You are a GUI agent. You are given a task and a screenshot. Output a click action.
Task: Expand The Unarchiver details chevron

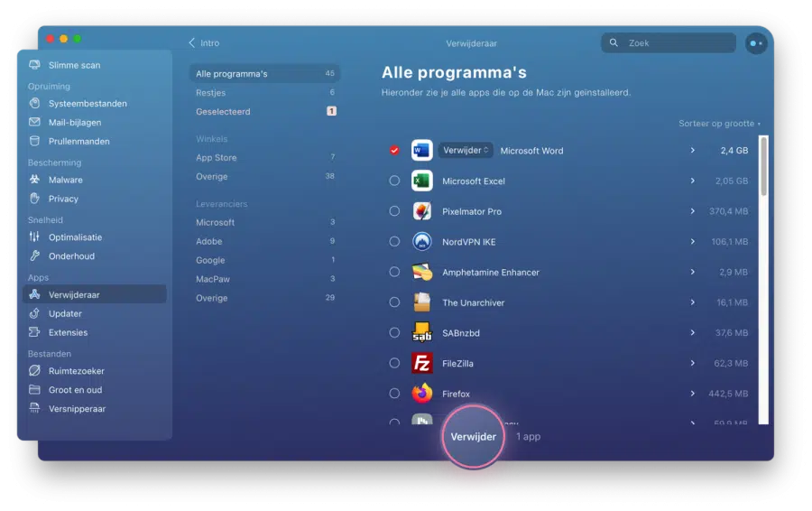pos(692,302)
